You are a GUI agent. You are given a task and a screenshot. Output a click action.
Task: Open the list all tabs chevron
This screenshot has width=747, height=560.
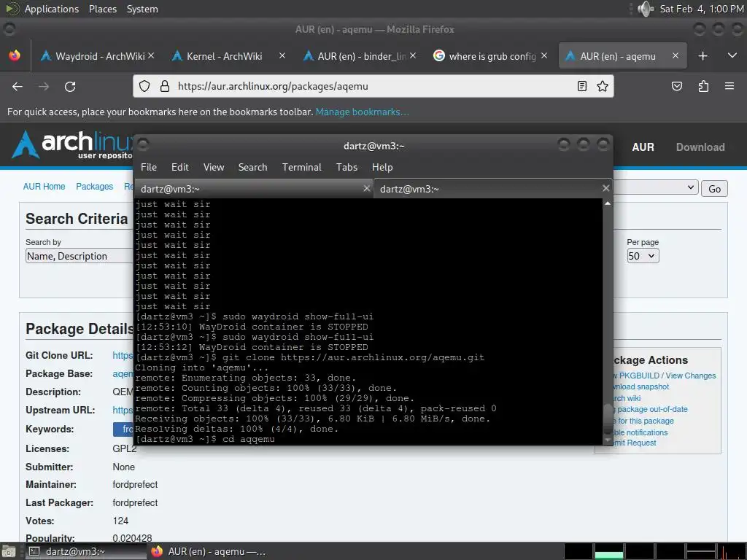pos(732,55)
